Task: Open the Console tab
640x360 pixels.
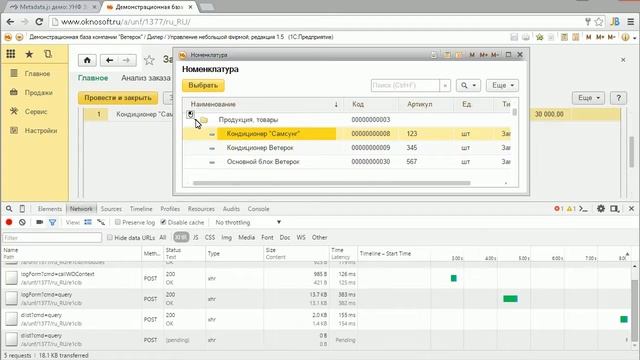Action: [x=258, y=209]
